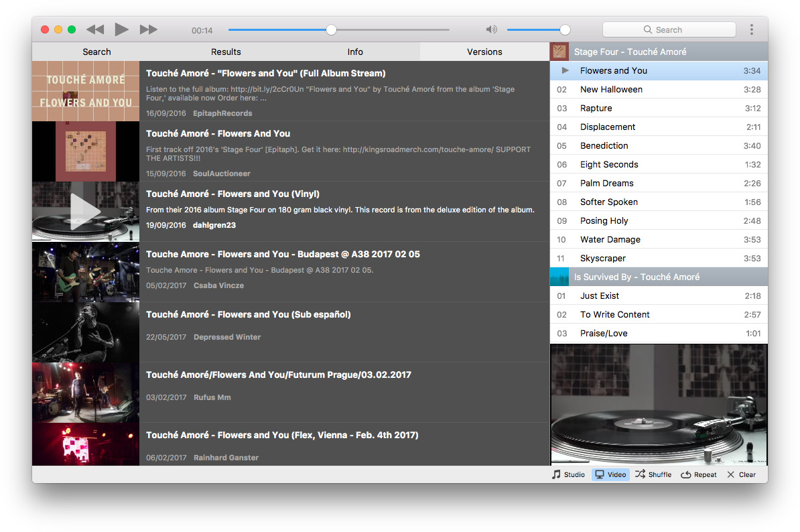Open the three-dot more options menu

[752, 29]
